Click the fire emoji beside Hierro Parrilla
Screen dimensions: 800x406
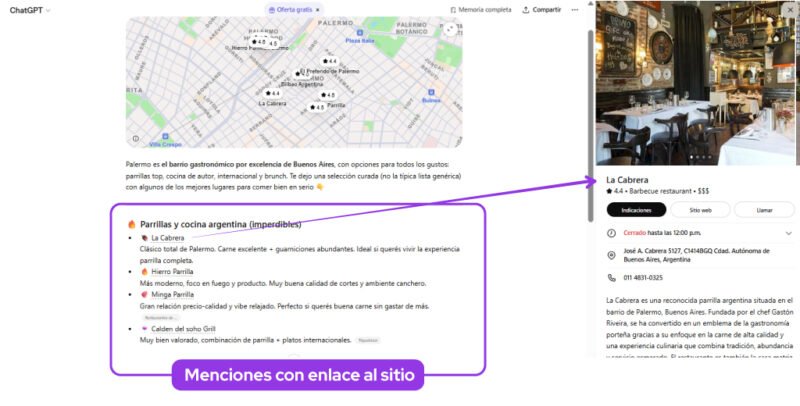144,271
